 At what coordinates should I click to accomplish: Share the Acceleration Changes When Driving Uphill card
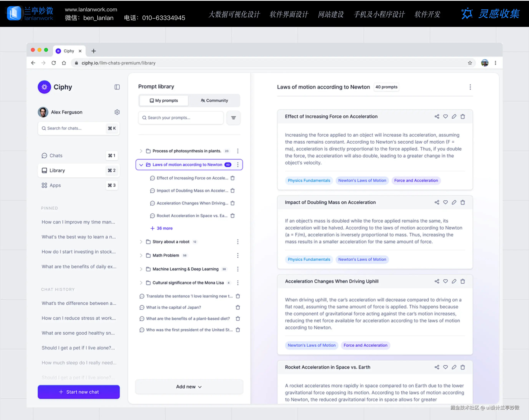point(437,281)
